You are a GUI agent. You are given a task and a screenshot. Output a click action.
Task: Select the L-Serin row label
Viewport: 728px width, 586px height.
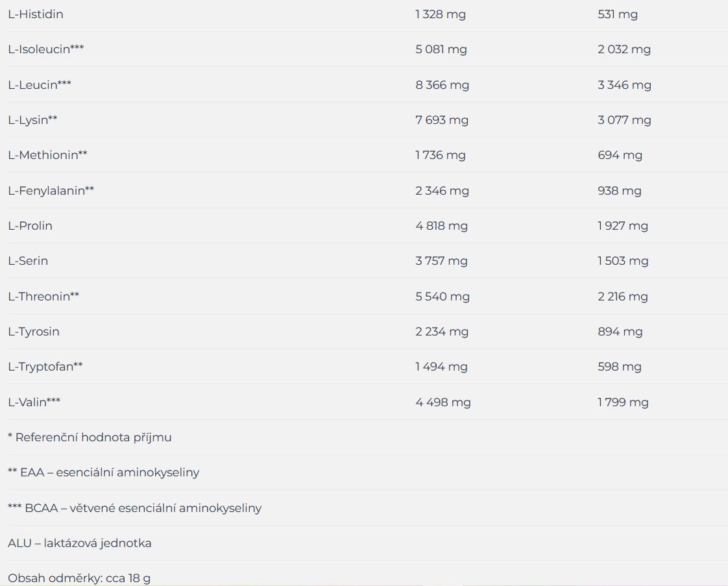click(x=28, y=261)
